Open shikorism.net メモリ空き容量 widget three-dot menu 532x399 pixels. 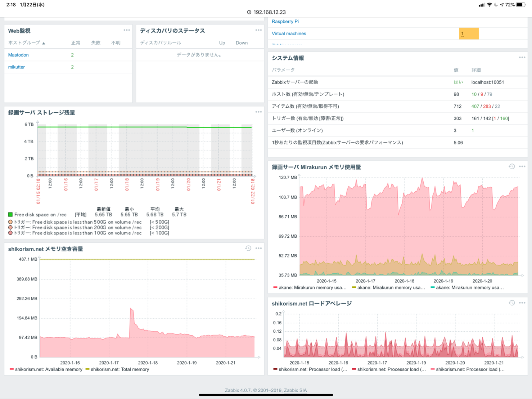coord(258,248)
